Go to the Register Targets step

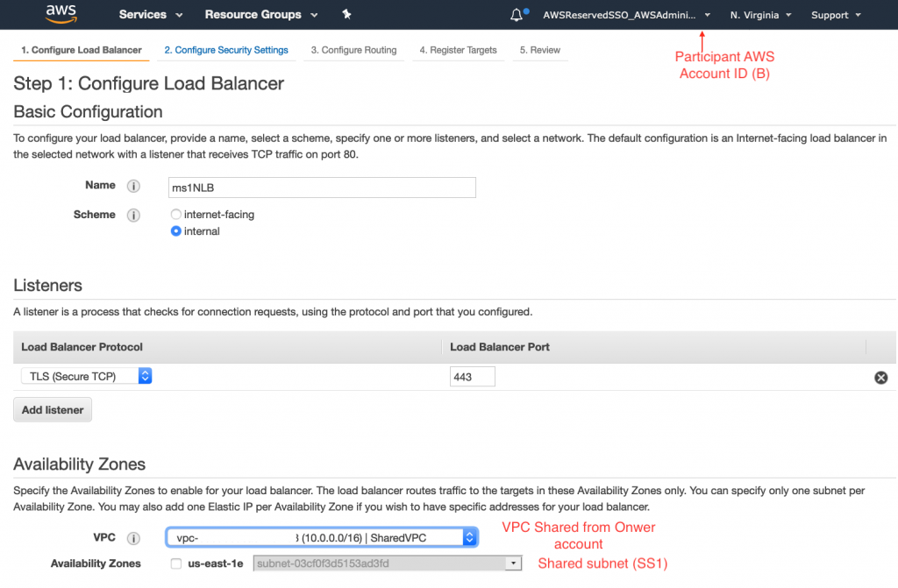click(x=458, y=50)
